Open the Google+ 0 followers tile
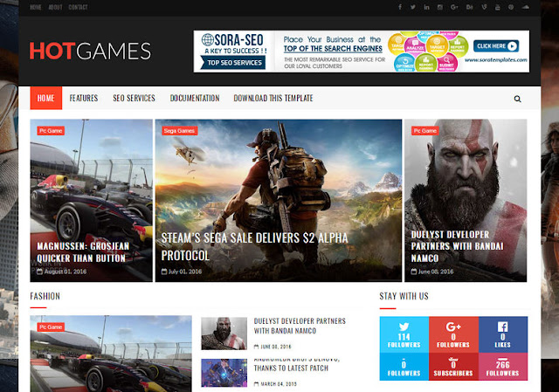The width and height of the screenshot is (559, 392). pos(453,334)
